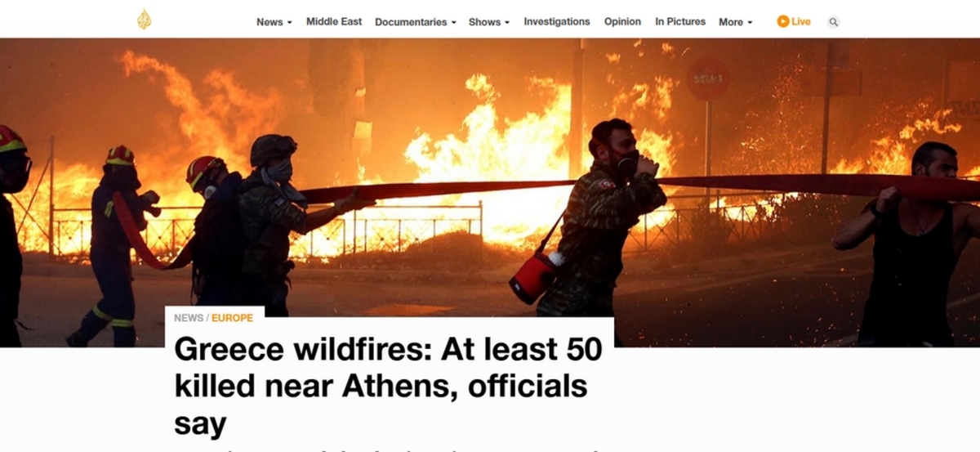This screenshot has width=980, height=452.
Task: Expand the News dropdown menu
Action: 274,22
